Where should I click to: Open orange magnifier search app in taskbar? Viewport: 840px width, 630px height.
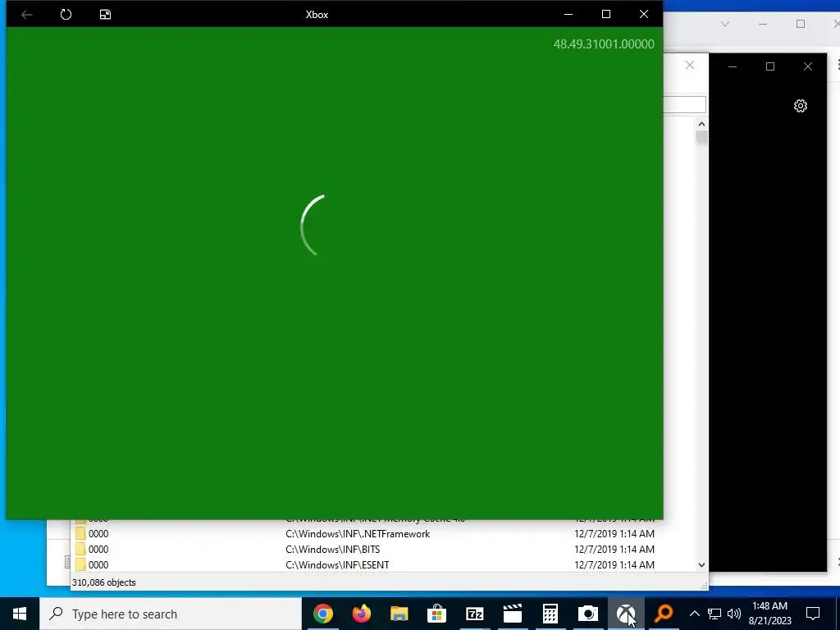[x=664, y=614]
